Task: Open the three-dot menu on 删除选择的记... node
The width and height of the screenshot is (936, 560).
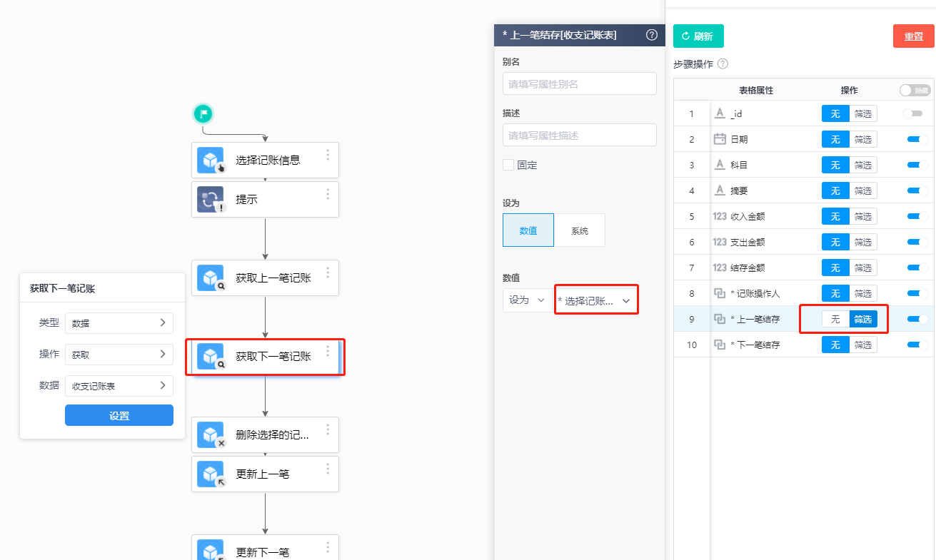Action: 328,429
